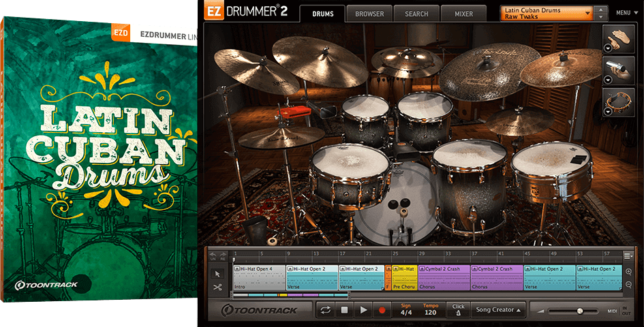Toggle the Click metronome

[459, 310]
